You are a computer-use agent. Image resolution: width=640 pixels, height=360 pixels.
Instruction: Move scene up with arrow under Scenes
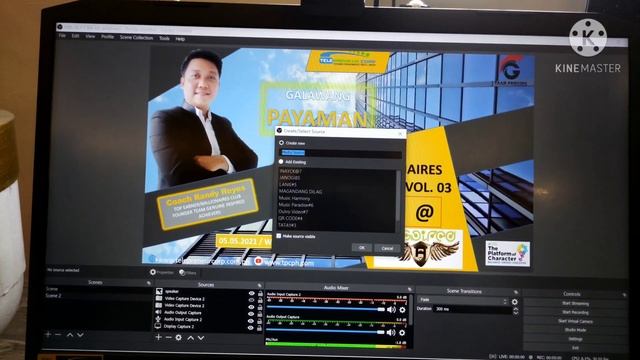(70, 335)
